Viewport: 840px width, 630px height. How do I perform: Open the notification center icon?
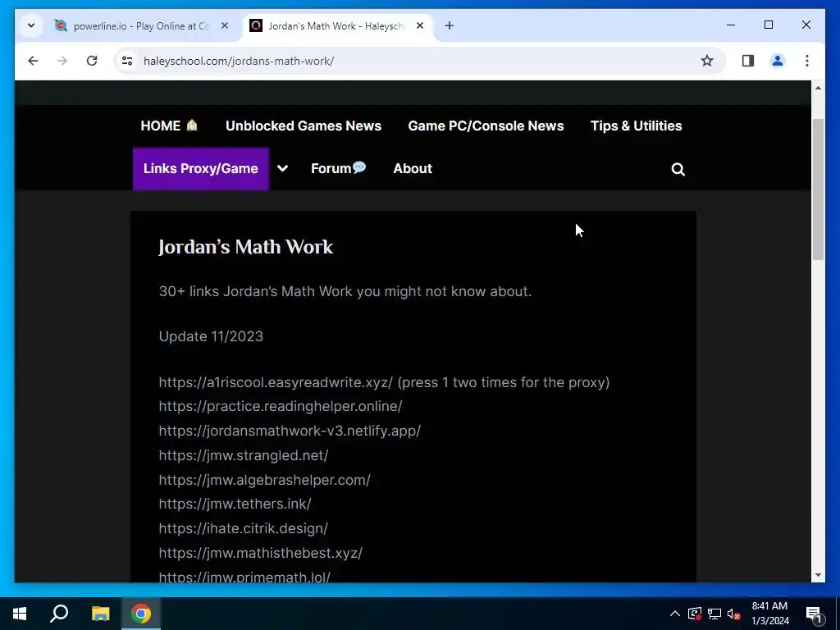[x=814, y=614]
